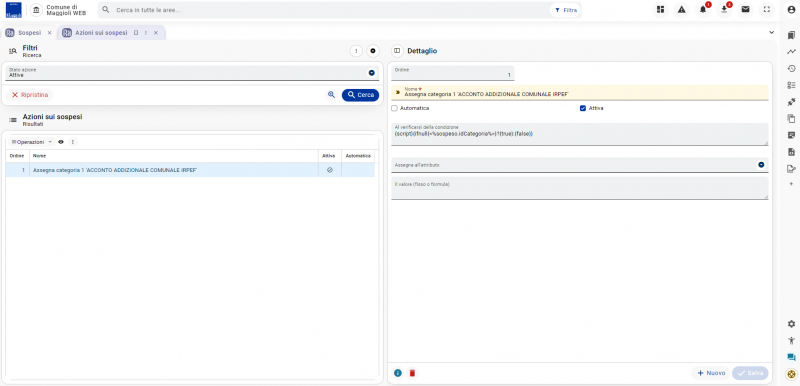Screen dimensions: 800x386
Task: Click the Attiva status icon in row 1
Action: [330, 170]
